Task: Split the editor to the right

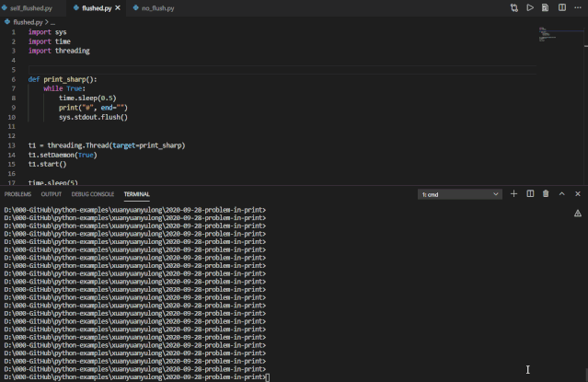Action: (x=562, y=7)
